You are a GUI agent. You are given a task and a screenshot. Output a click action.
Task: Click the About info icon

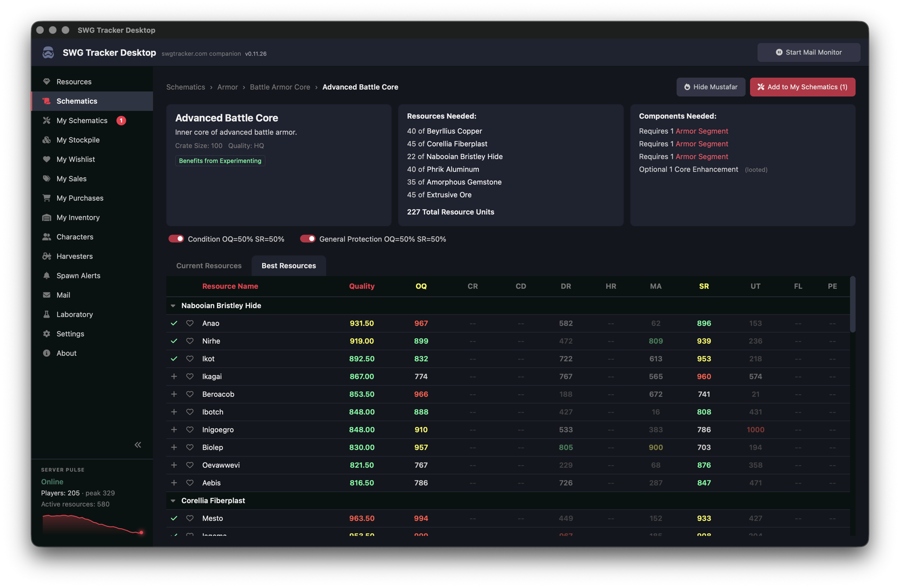(46, 352)
